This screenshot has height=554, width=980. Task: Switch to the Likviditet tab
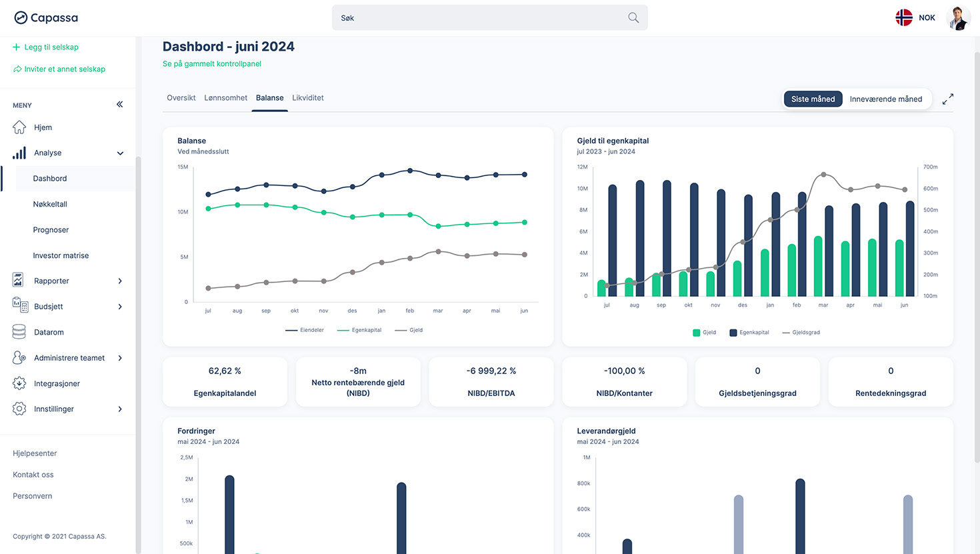308,98
